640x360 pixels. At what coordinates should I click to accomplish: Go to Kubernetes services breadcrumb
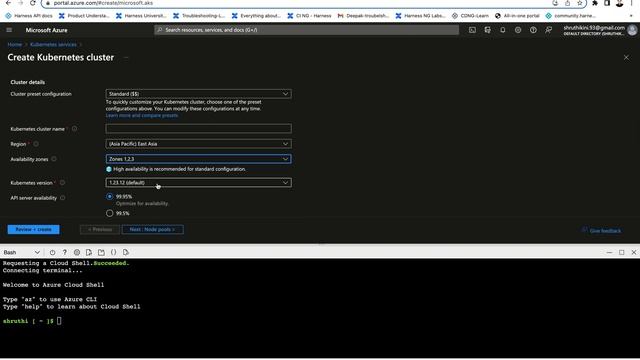[x=53, y=44]
